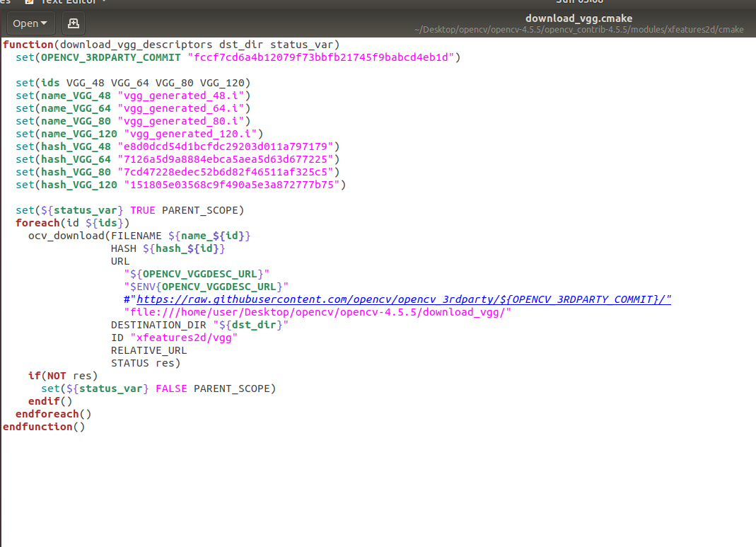Viewport: 756px width, 547px height.
Task: Click the new document icon button
Action: [74, 23]
